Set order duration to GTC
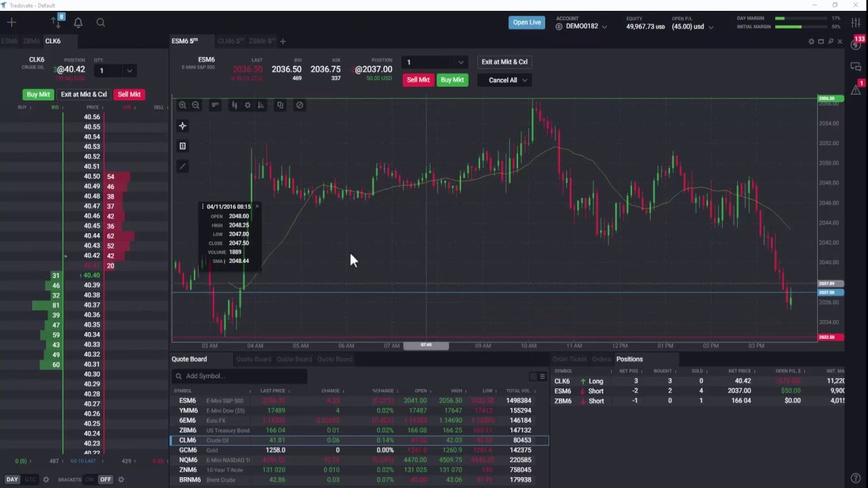This screenshot has height=488, width=868. pos(30,479)
